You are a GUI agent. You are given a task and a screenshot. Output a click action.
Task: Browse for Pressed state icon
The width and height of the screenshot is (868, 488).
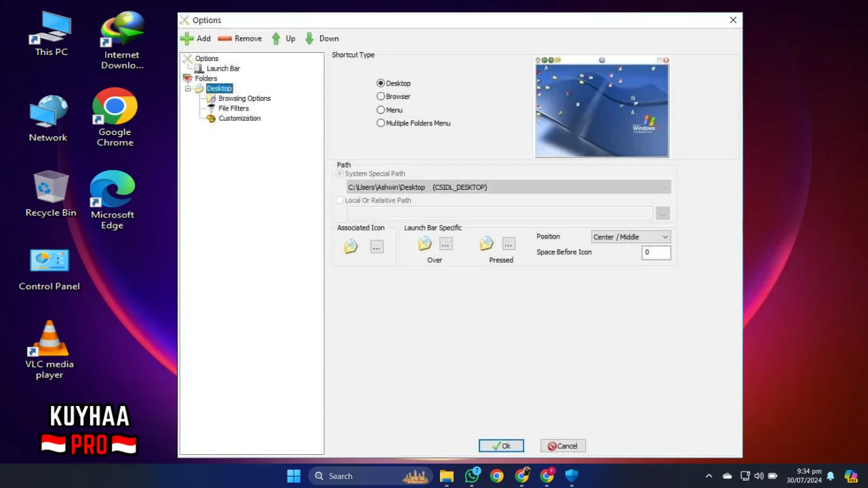[509, 244]
